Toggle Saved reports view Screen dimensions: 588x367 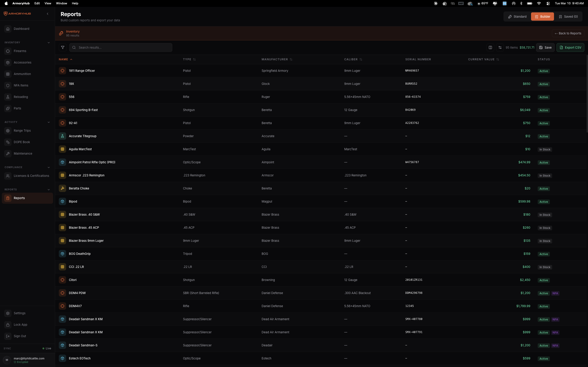click(x=568, y=16)
